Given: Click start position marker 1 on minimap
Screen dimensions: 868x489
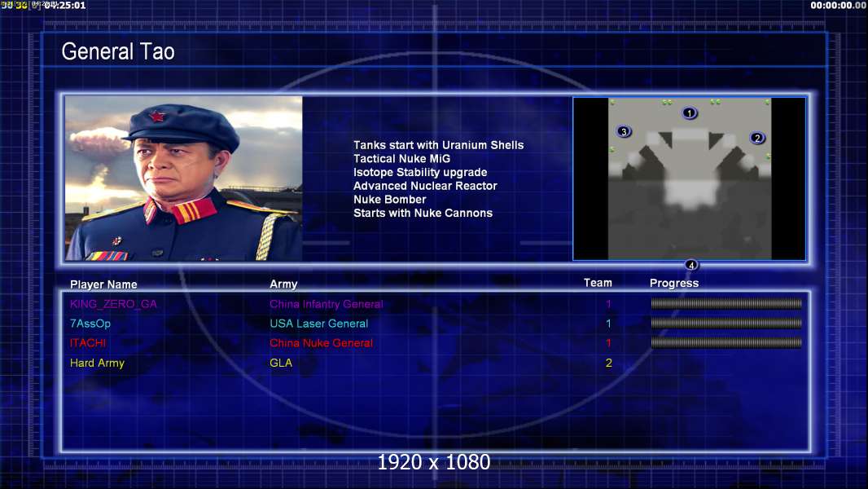Looking at the screenshot, I should tap(689, 113).
